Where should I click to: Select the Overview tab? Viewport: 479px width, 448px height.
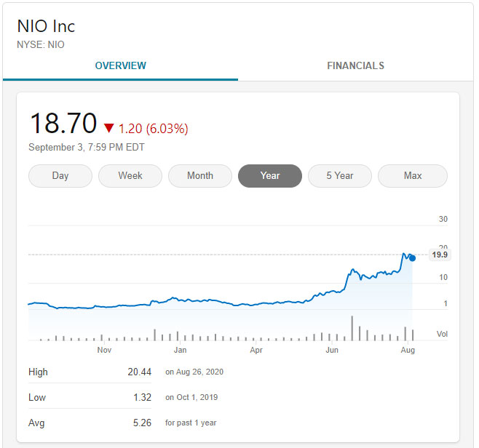120,65
